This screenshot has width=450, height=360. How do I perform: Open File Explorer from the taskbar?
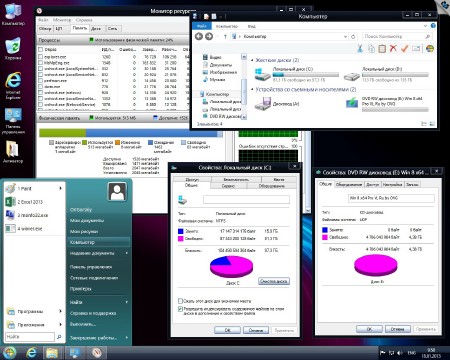pos(52,353)
